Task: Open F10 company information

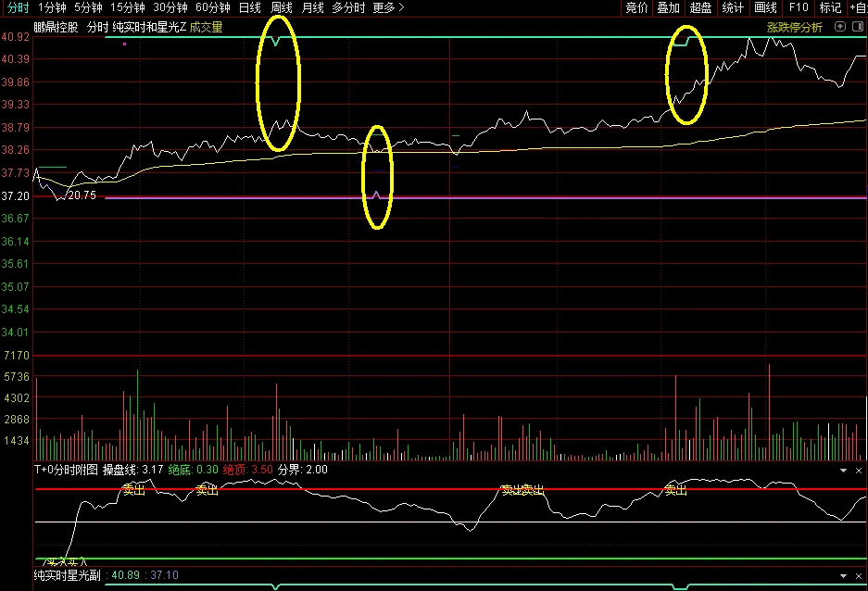Action: tap(799, 8)
